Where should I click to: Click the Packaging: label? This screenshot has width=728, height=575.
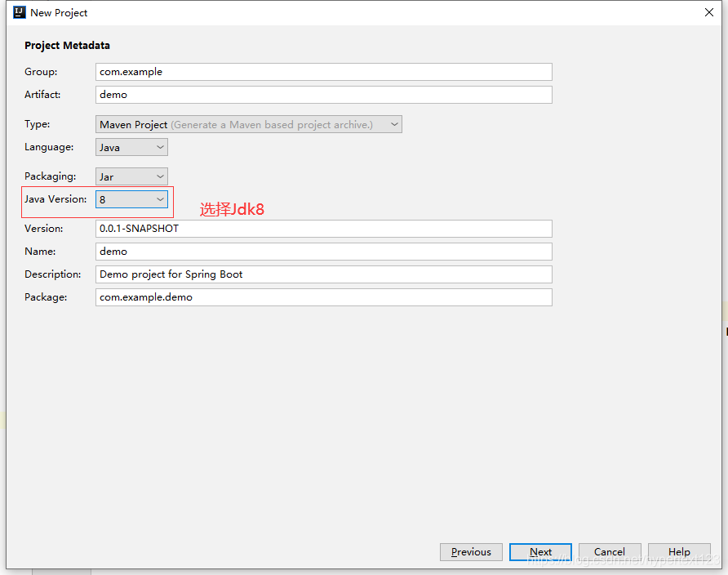click(50, 176)
